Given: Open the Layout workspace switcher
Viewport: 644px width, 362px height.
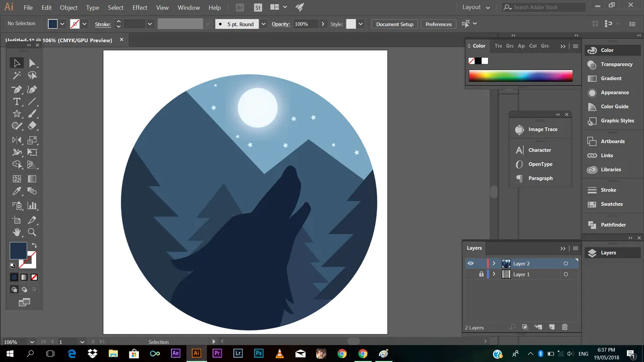Looking at the screenshot, I should point(476,7).
